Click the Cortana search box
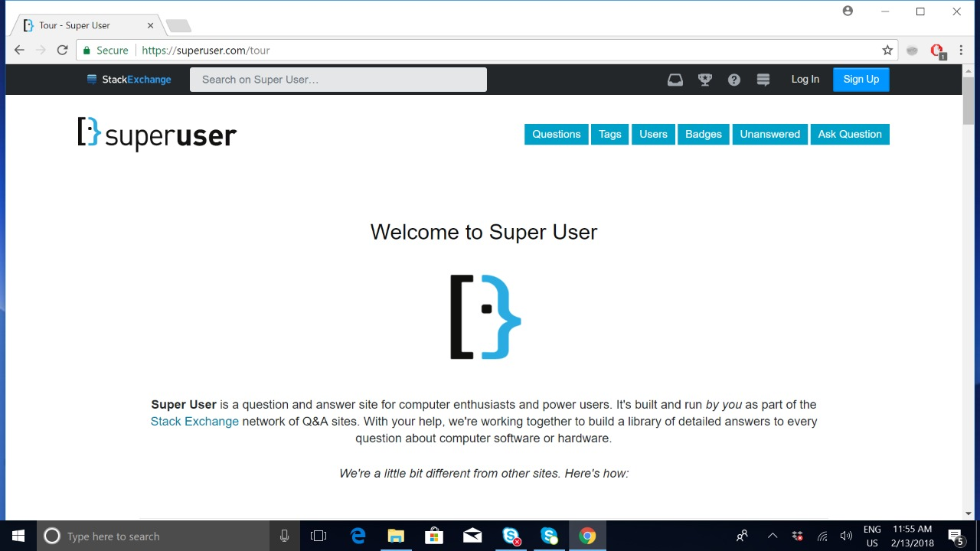 pos(153,536)
